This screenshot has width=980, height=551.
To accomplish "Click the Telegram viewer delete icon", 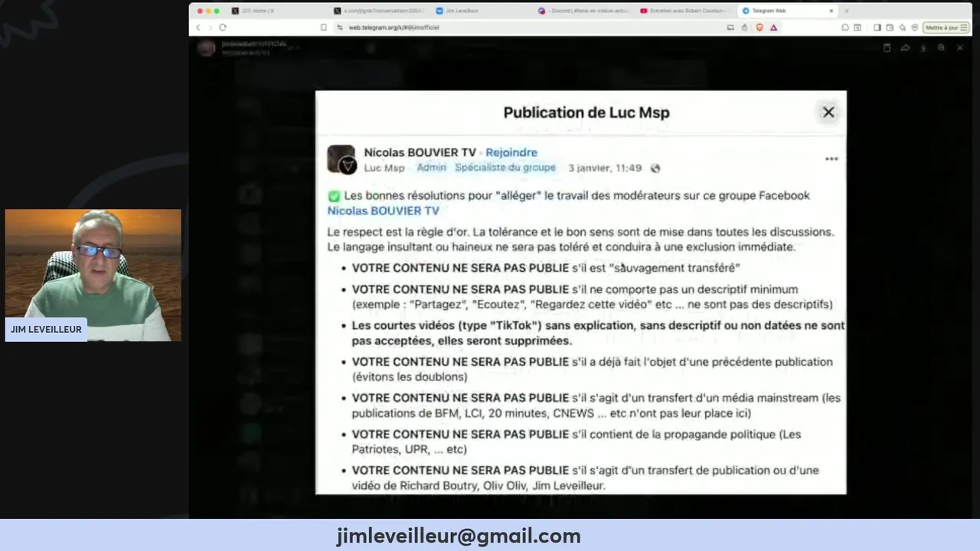I will click(887, 47).
